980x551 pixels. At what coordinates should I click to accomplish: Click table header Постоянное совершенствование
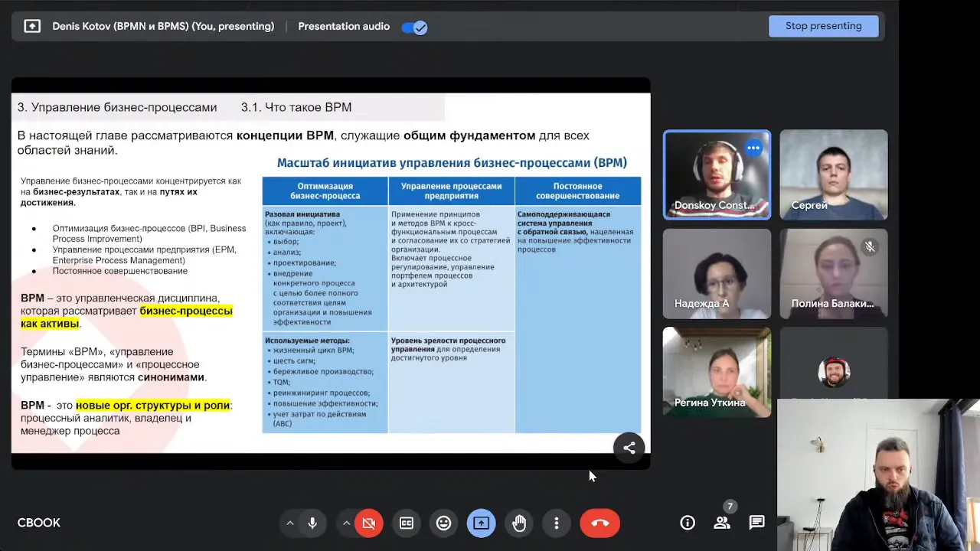coord(578,191)
